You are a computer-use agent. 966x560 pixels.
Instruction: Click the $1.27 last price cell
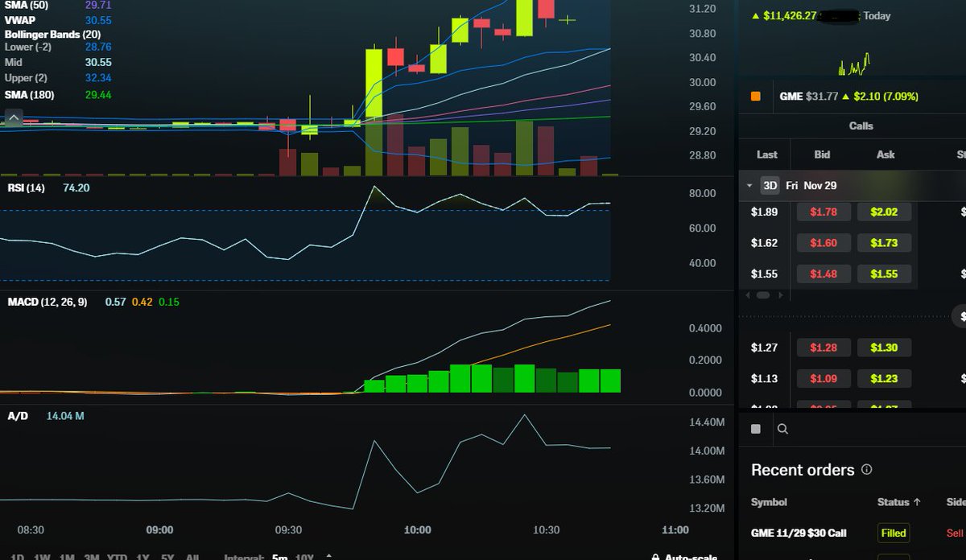click(x=764, y=348)
